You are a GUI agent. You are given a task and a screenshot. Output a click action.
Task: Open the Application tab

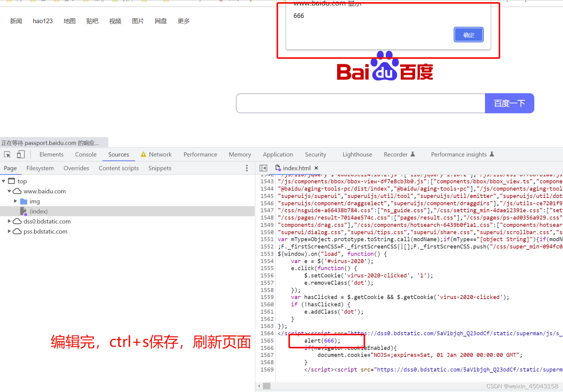pyautogui.click(x=278, y=154)
